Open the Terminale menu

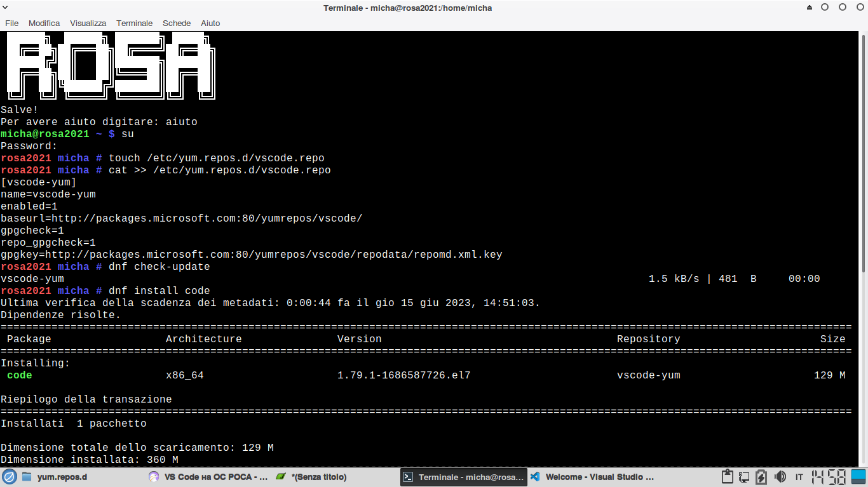click(x=135, y=23)
